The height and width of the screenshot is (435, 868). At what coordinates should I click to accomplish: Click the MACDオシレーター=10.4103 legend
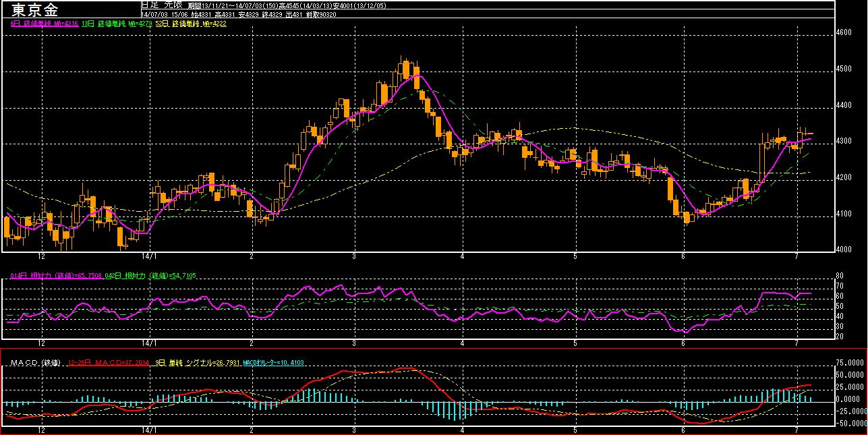point(273,363)
